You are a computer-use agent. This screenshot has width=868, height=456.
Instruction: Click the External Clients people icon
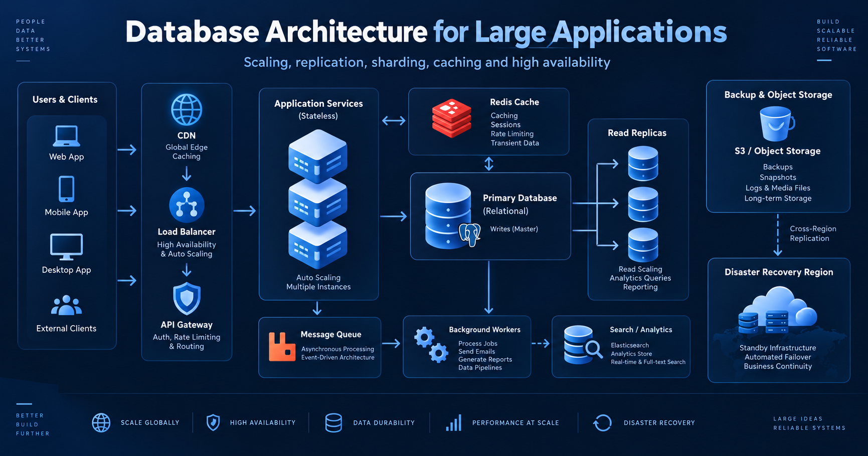coord(66,306)
